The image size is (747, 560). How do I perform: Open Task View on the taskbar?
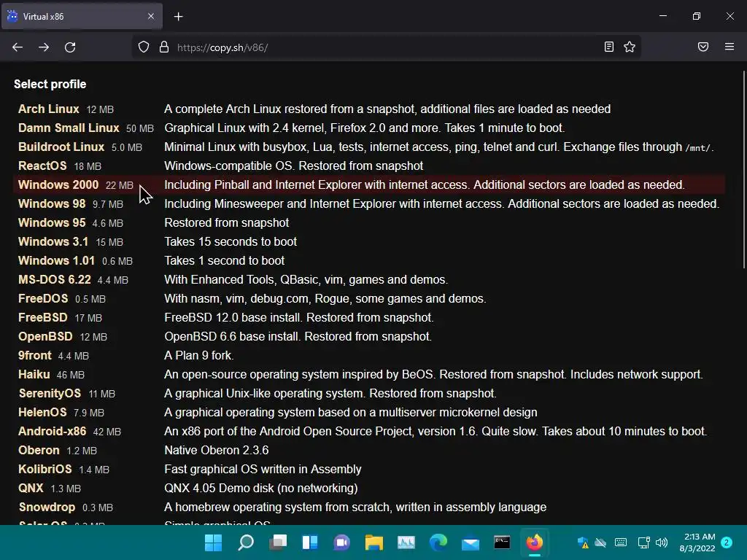click(x=278, y=542)
